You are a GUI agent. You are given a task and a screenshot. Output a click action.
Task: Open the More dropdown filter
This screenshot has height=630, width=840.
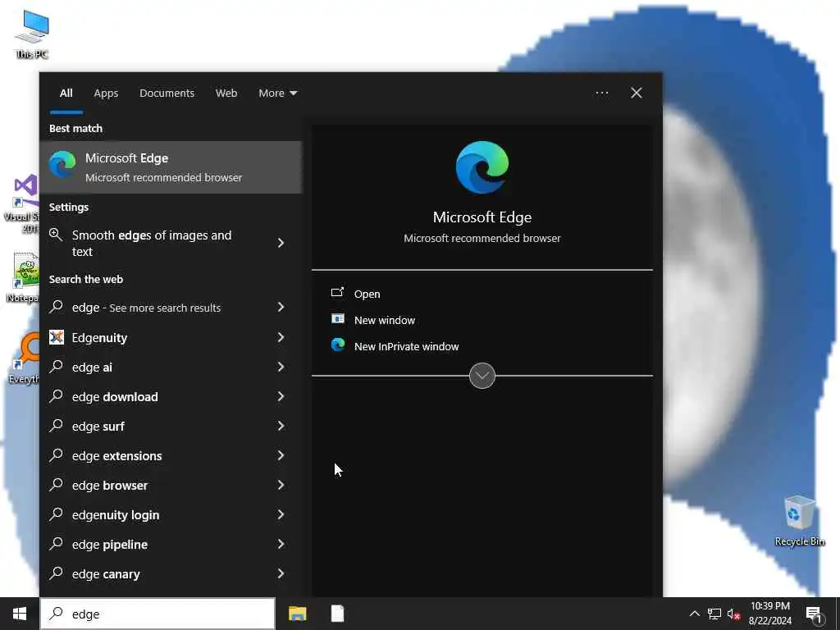(277, 93)
